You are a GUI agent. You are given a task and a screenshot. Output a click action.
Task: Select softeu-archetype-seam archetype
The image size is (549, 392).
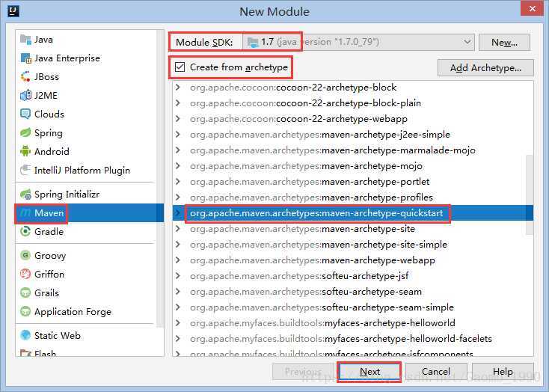click(x=353, y=292)
